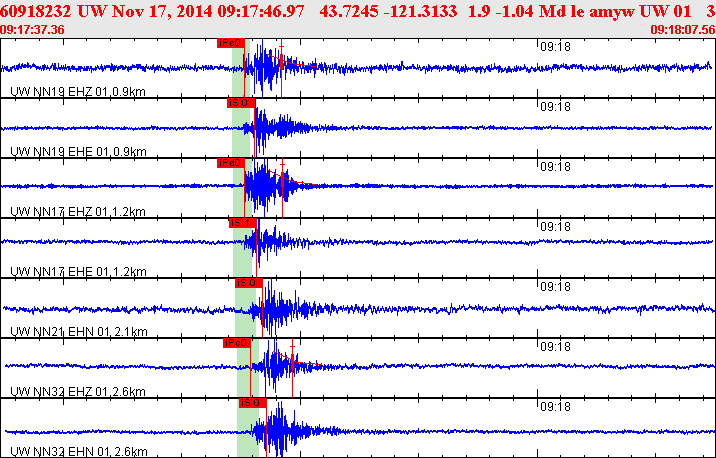Screen dimensions: 716x458
Task: Select the S pick flag on NN19 EHE
Action: (x=240, y=102)
